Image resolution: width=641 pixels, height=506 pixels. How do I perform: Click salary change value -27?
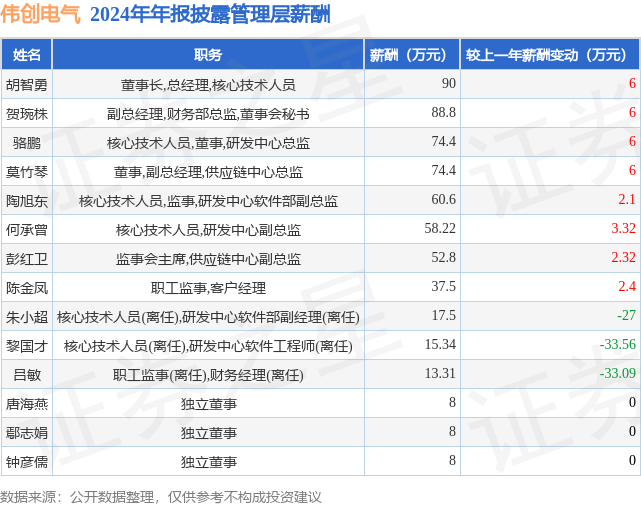point(626,316)
